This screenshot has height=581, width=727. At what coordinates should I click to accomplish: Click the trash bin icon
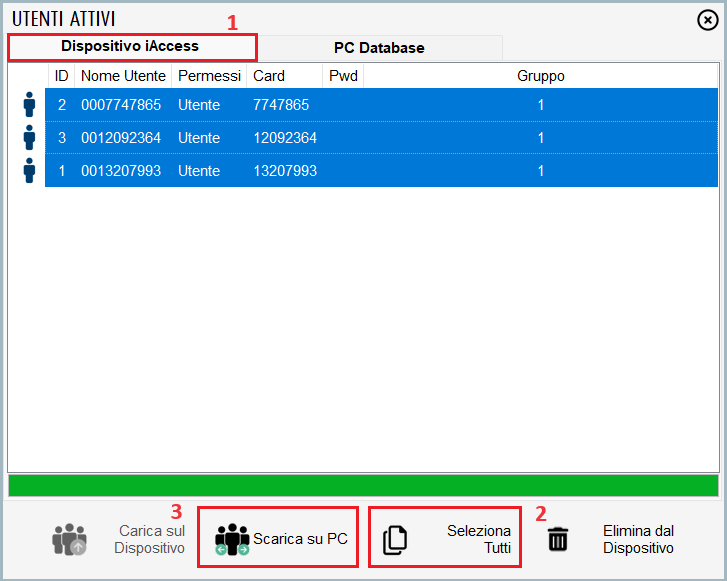[x=558, y=539]
